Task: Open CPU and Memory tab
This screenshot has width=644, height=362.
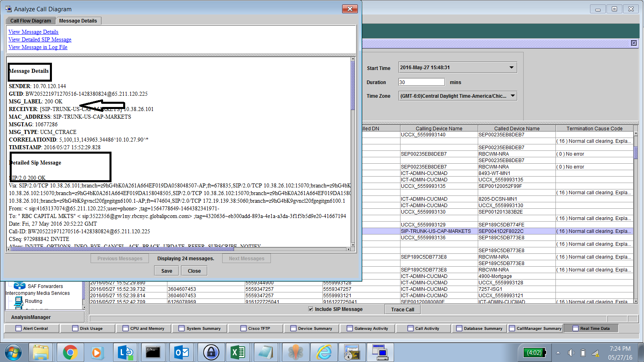Action: point(144,328)
